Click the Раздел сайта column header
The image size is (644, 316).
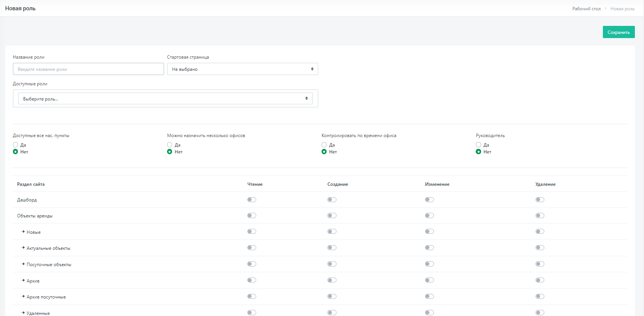tap(31, 184)
